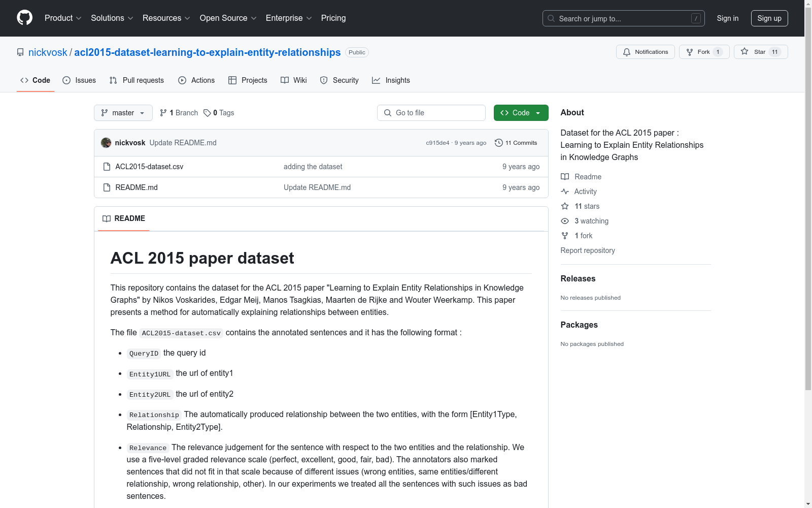Screen dimensions: 812x508
Task: Click the fork icon beside 1 fork
Action: tap(565, 236)
